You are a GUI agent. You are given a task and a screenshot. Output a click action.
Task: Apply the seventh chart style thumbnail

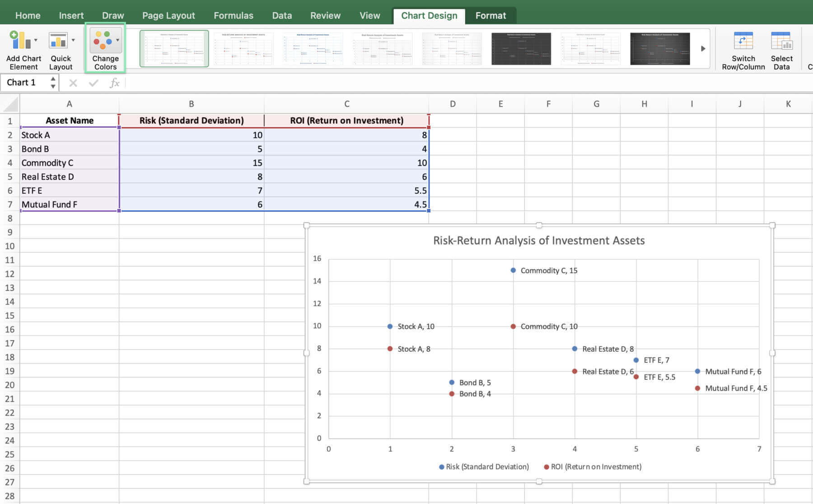590,48
